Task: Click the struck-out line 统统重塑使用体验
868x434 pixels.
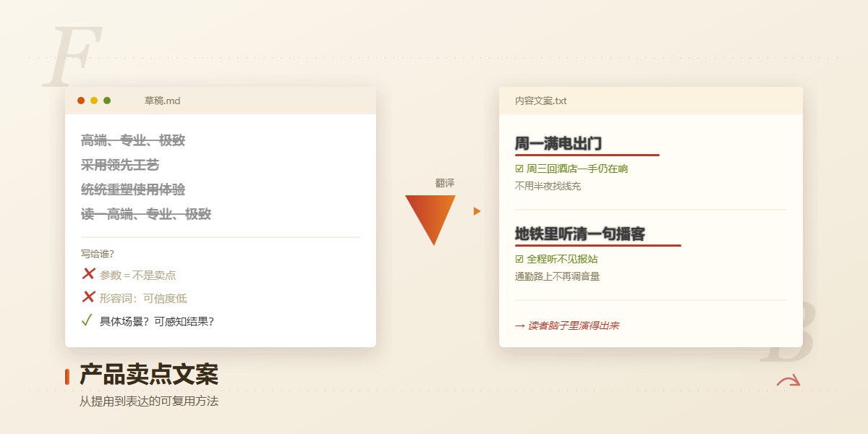Action: [133, 190]
